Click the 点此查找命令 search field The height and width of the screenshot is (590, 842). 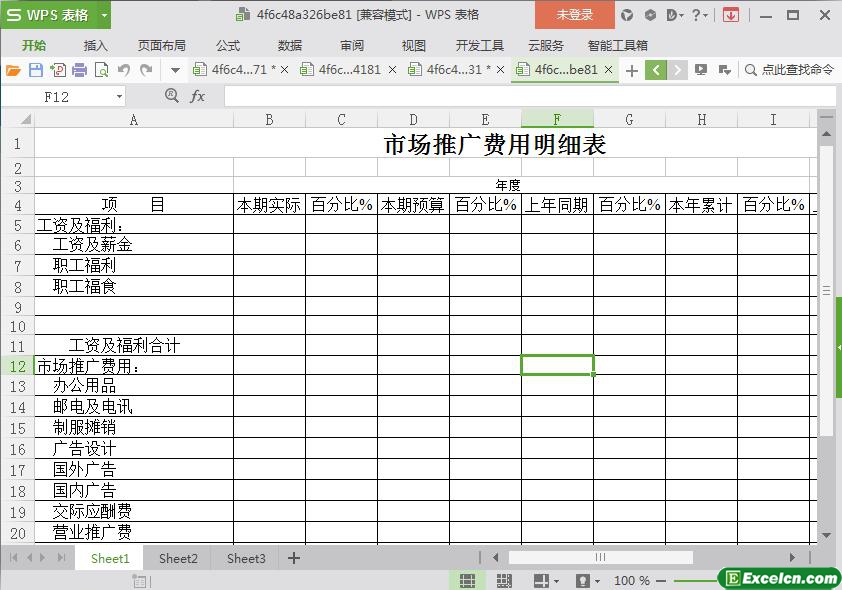coord(797,70)
